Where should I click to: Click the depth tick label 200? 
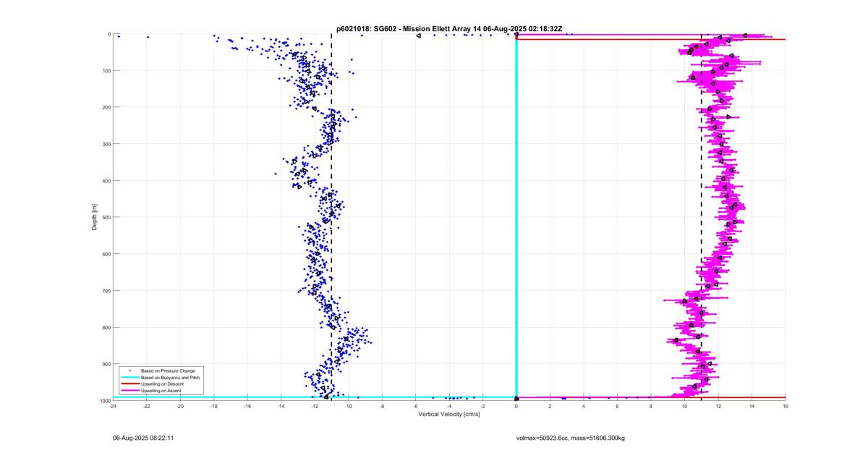[x=105, y=107]
